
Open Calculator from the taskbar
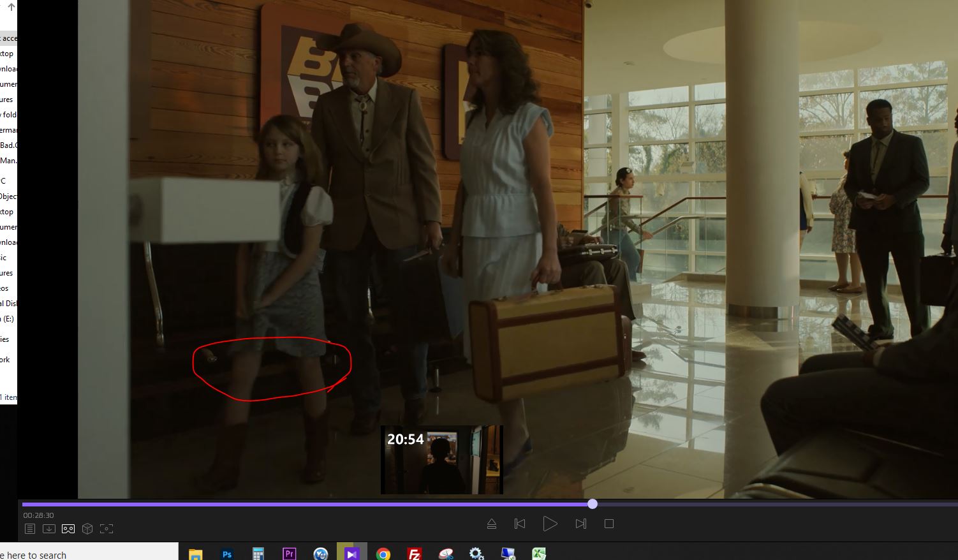click(x=258, y=554)
